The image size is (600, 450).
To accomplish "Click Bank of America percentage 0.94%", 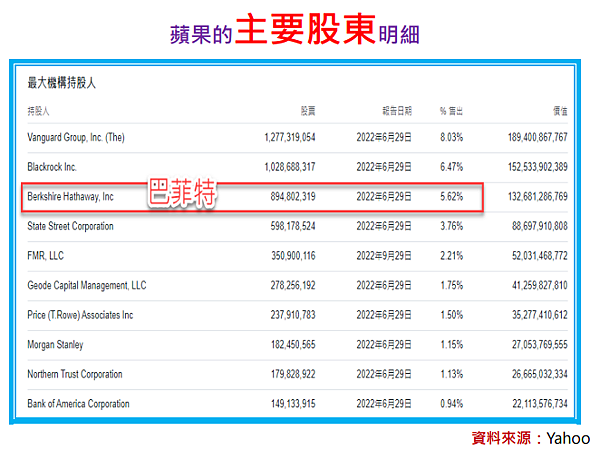I will coord(452,404).
